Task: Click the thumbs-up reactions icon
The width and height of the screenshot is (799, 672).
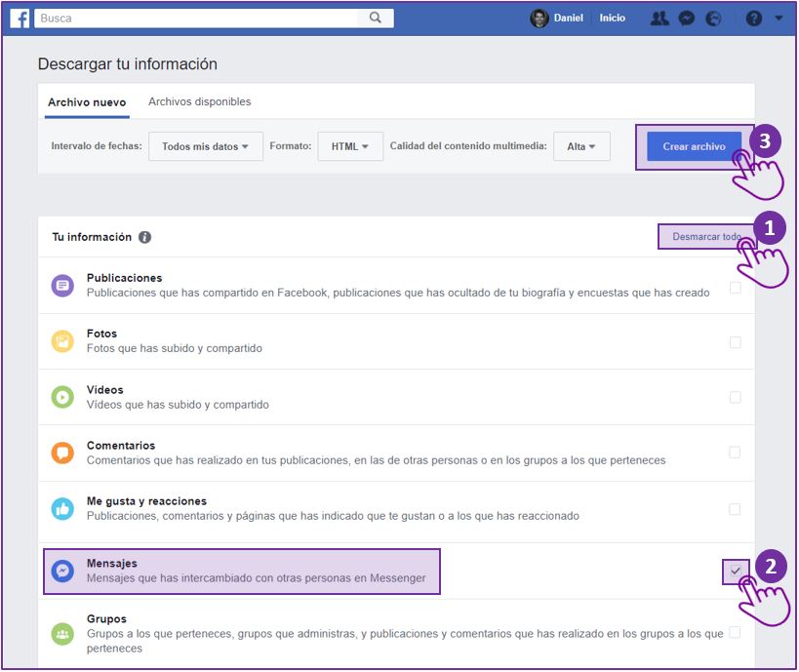Action: [62, 508]
